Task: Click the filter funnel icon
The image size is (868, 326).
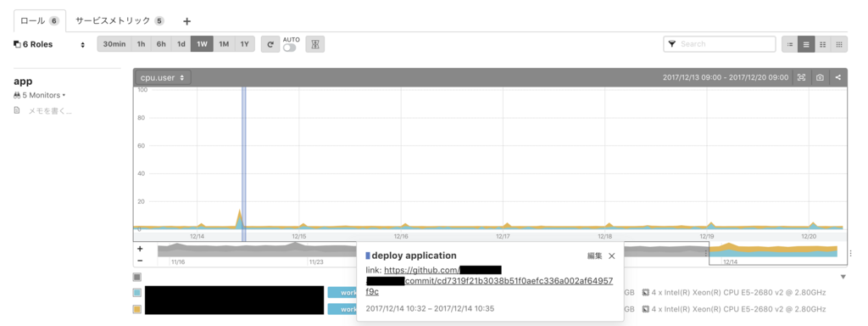Action: tap(672, 44)
